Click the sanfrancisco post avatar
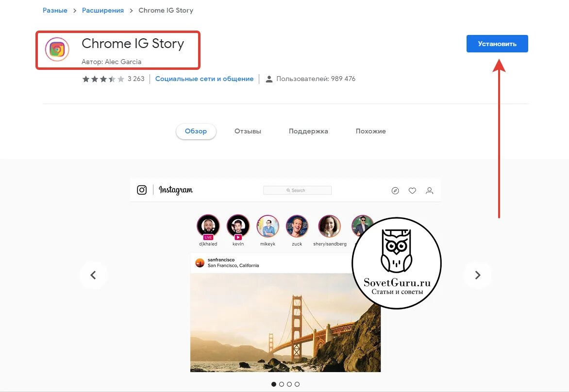 [200, 263]
